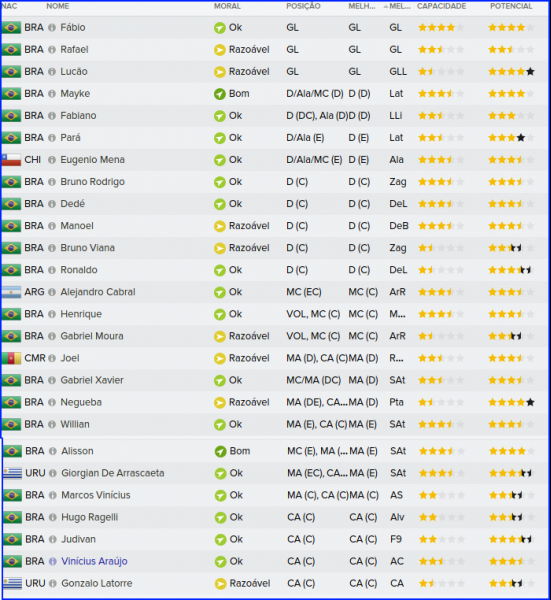Viewport: 551px width, 600px height.
Task: Click the Cameroon flag in Joel's row
Action: pyautogui.click(x=11, y=359)
